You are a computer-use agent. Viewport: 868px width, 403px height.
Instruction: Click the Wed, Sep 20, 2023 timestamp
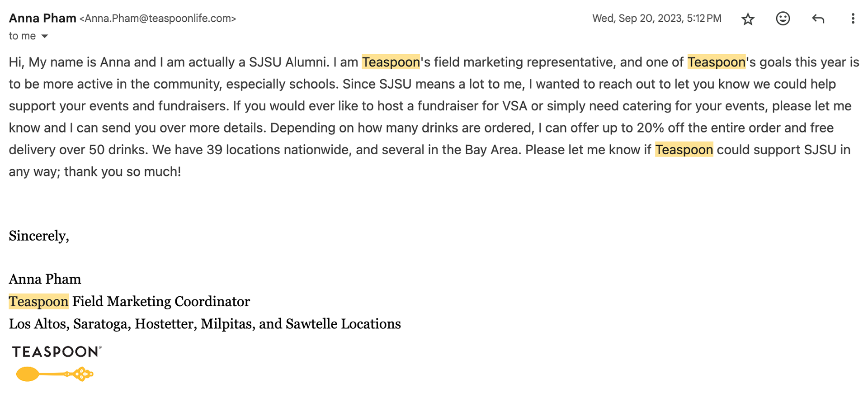[657, 19]
